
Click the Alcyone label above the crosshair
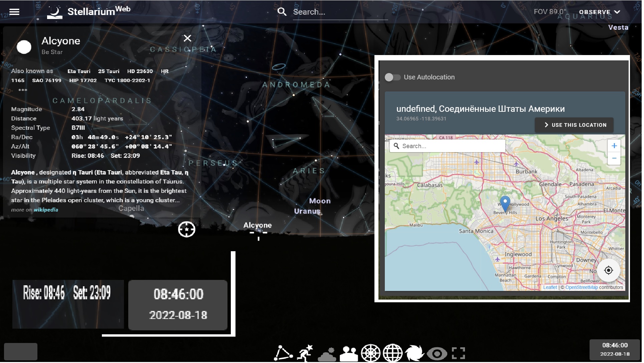[257, 225]
